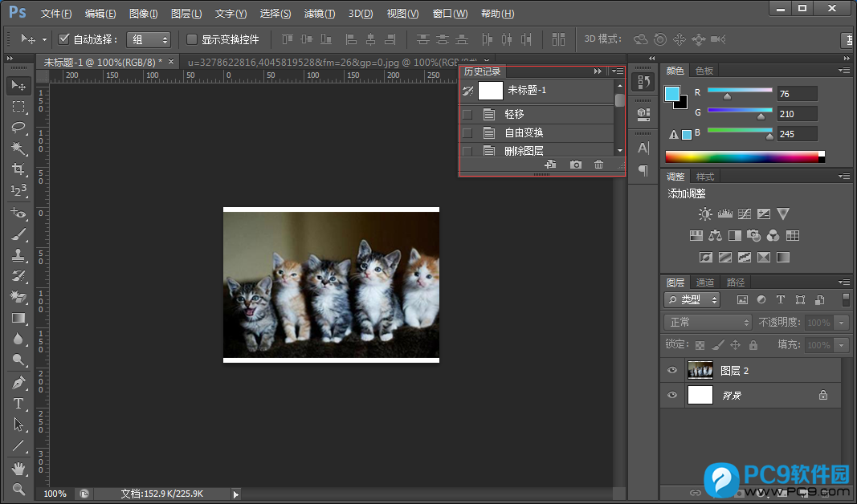Open the Layers panel flyout menu

pos(844,282)
